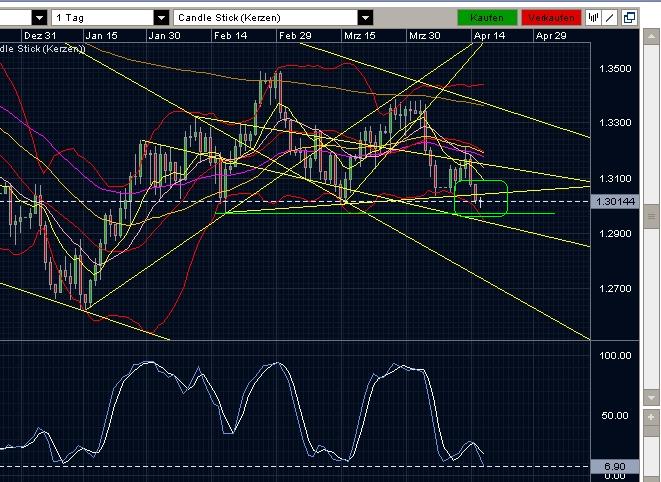This screenshot has height=482, width=661.
Task: Click the 50.00 oscillator axis label
Action: [615, 416]
